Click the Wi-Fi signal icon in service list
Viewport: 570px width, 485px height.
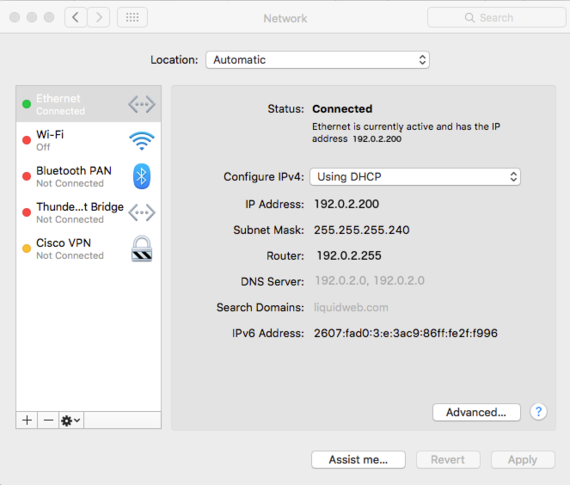(x=141, y=141)
